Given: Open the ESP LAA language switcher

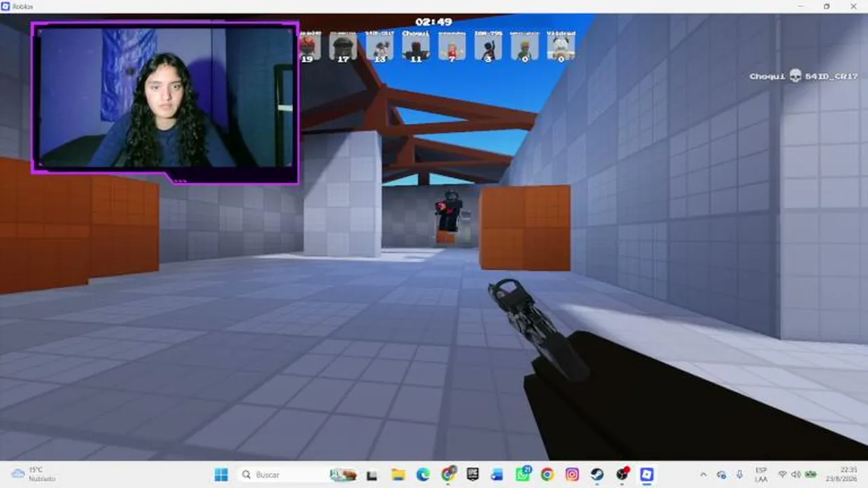Looking at the screenshot, I should point(761,474).
